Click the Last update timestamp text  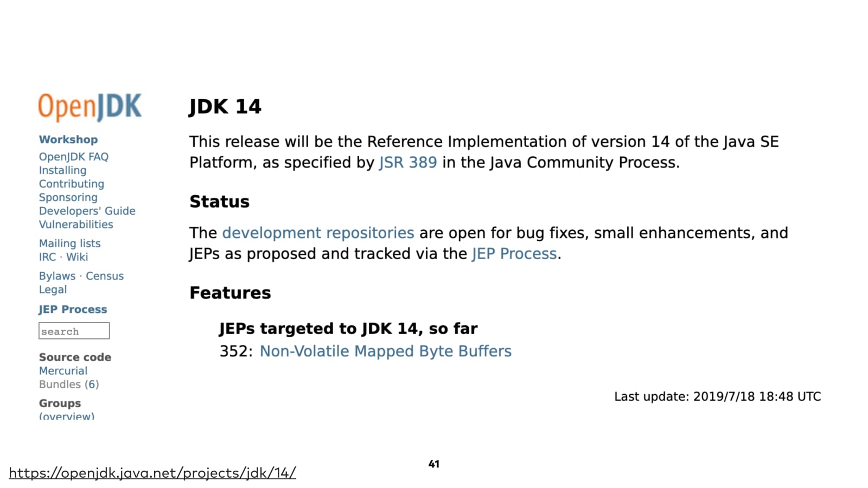718,397
